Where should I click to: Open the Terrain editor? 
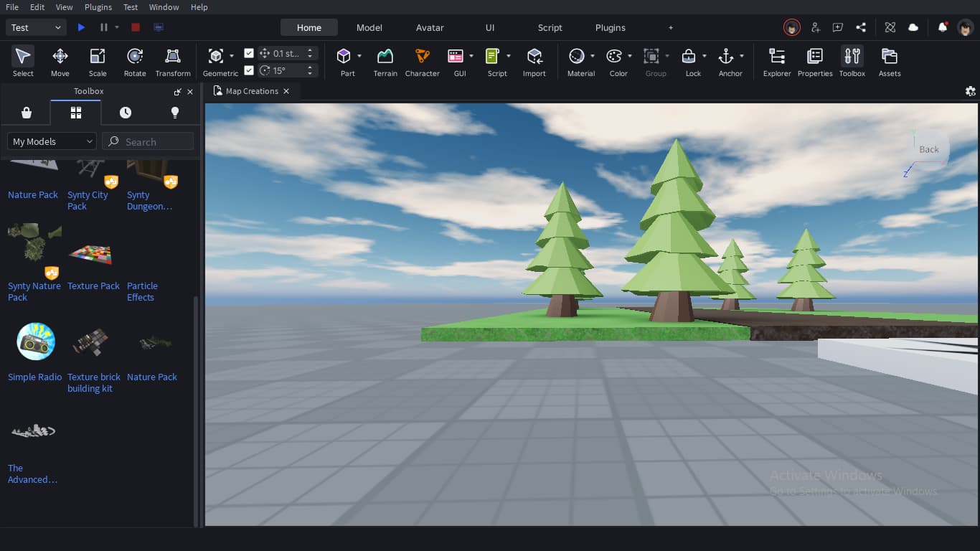[385, 62]
